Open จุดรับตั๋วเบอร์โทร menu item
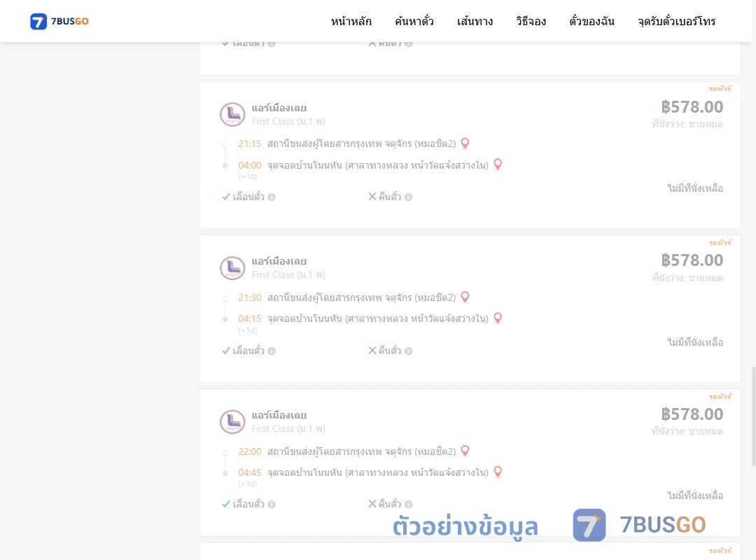 [x=676, y=21]
